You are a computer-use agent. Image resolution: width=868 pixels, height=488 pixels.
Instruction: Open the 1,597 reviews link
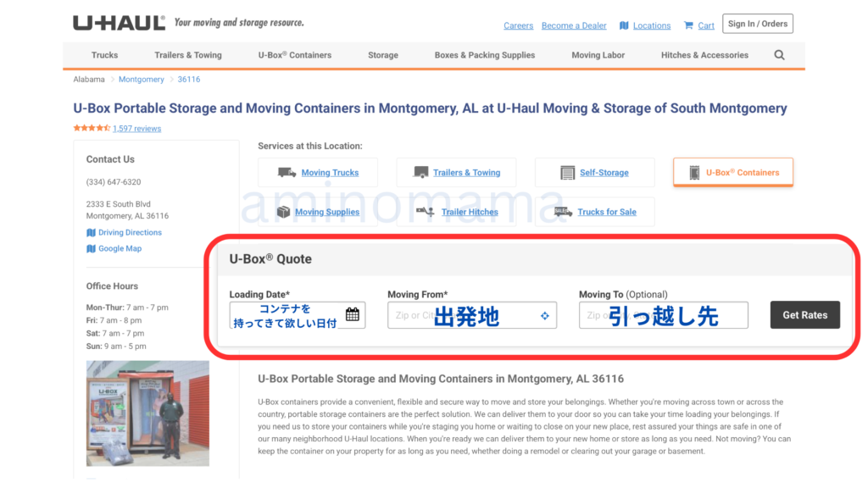pyautogui.click(x=136, y=129)
